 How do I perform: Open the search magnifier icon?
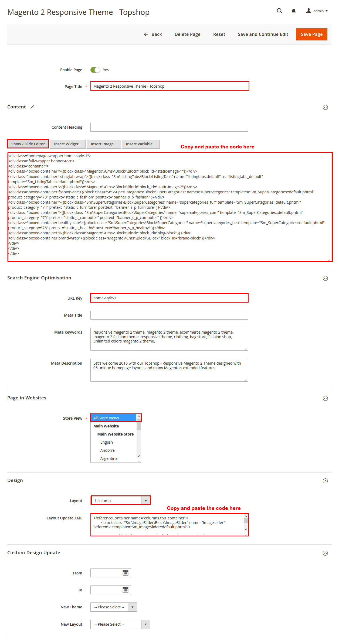[280, 11]
